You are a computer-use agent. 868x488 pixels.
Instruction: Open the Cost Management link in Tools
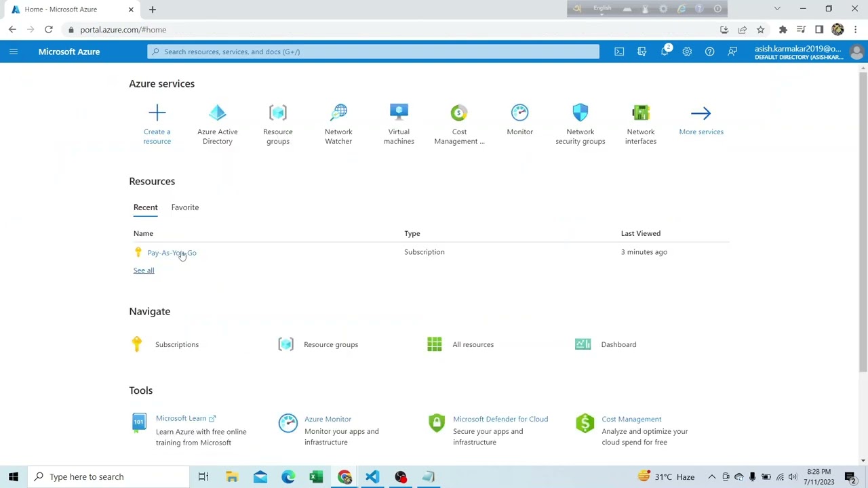(x=631, y=419)
